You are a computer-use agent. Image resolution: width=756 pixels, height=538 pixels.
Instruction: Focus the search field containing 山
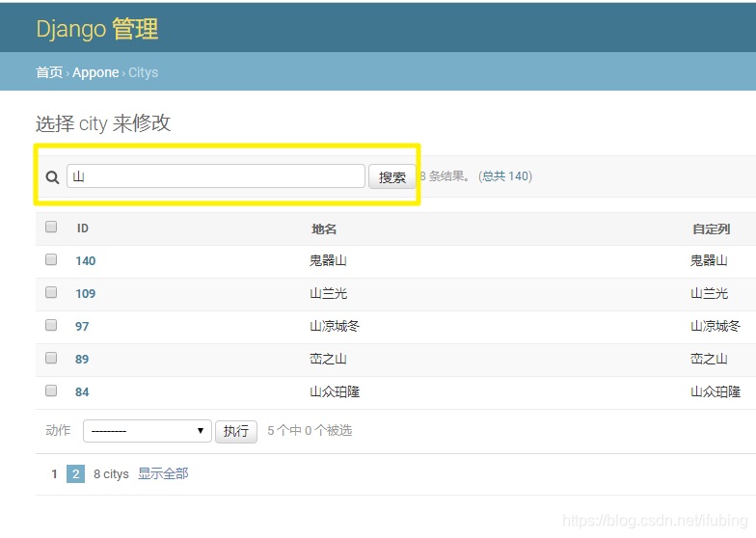(x=216, y=175)
